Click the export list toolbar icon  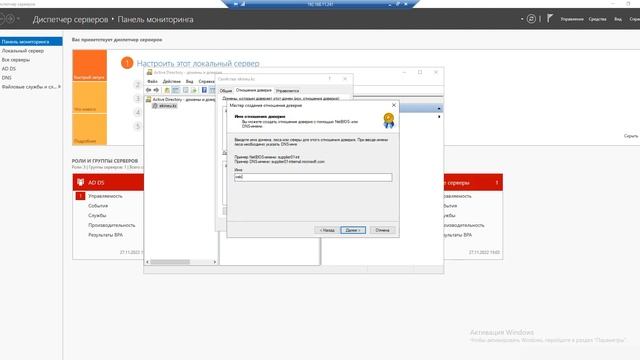point(194,90)
